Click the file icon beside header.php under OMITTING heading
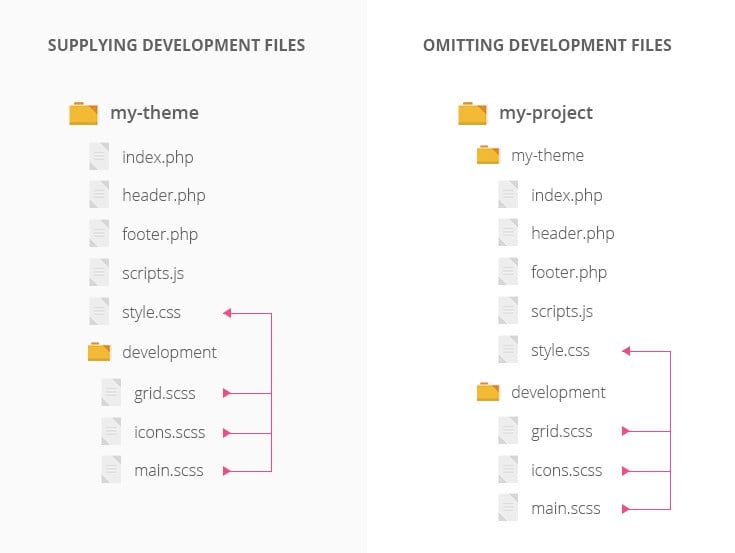Image resolution: width=735 pixels, height=553 pixels. (508, 232)
